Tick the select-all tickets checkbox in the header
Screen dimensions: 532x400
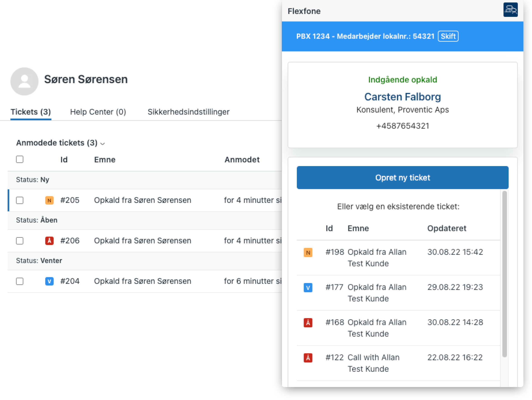coord(20,159)
